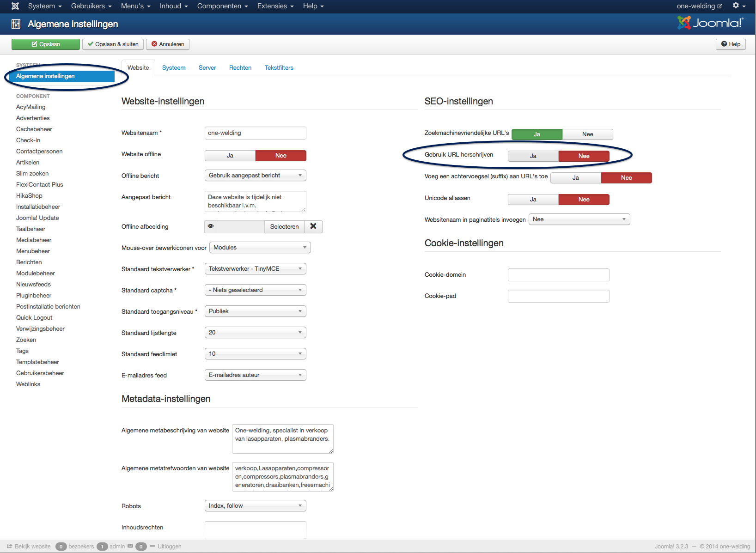Open the settings gear menu
756x553 pixels.
point(738,6)
